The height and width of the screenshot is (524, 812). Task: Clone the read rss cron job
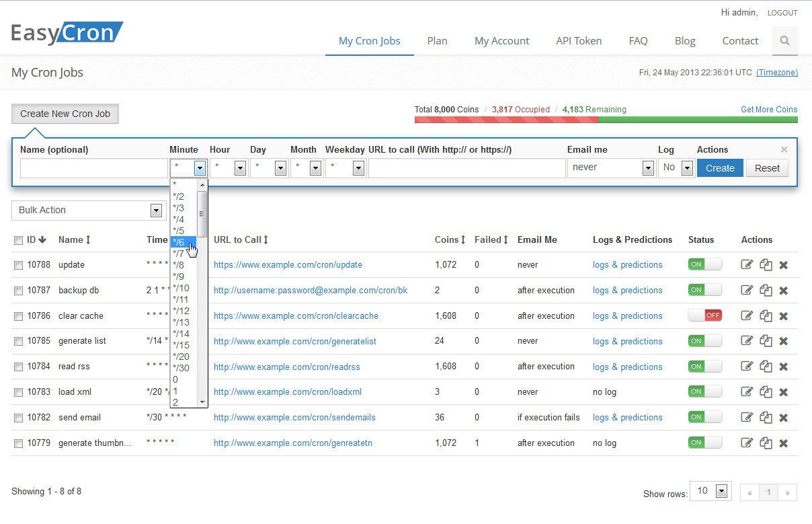[x=766, y=367]
